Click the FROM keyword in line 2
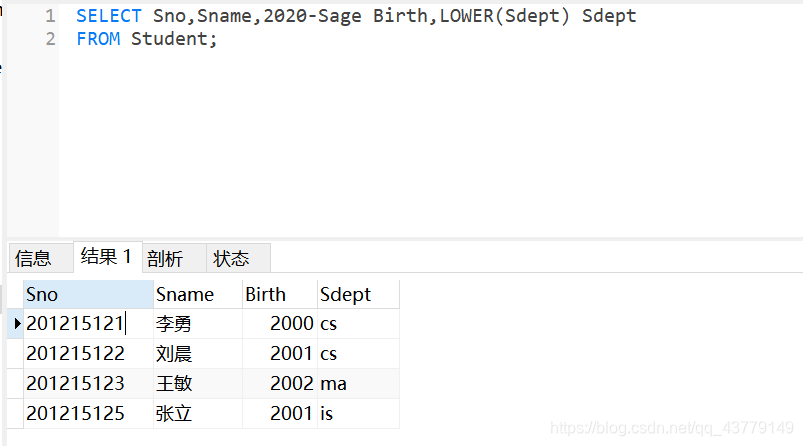The height and width of the screenshot is (446, 803). coord(98,39)
